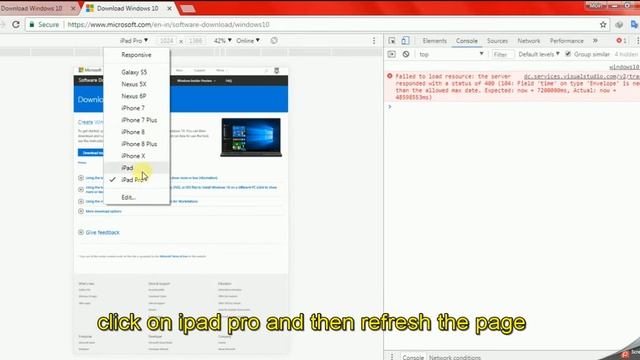Show more DevTools tabs with double chevron
Image resolution: width=640 pixels, height=360 pixels.
click(x=595, y=40)
